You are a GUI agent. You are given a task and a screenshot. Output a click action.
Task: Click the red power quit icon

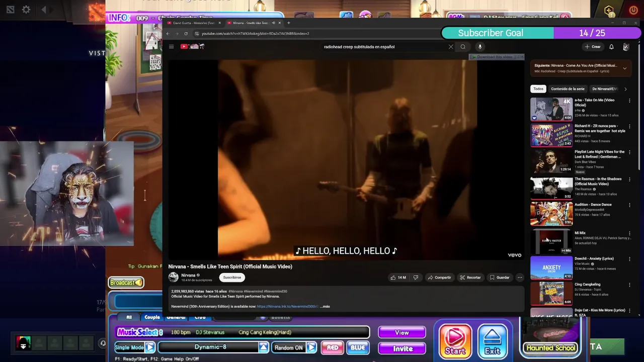pyautogui.click(x=633, y=10)
